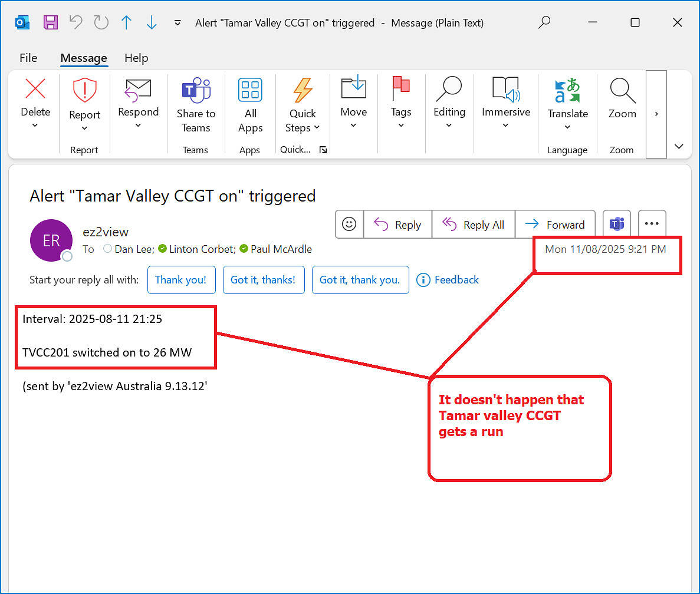Open more actions ellipsis menu
This screenshot has height=594, width=700.
pos(652,224)
